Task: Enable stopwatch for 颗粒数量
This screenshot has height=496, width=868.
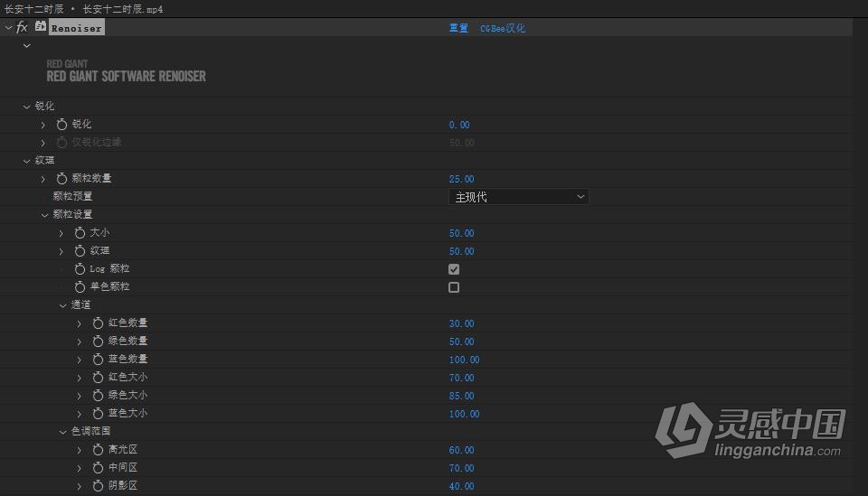Action: pos(61,179)
